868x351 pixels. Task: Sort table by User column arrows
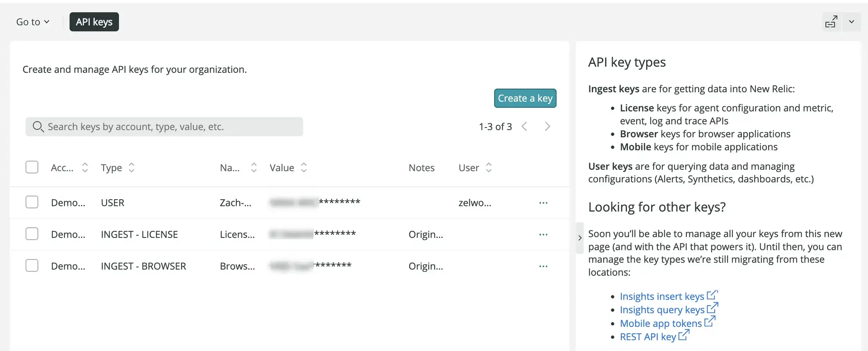pyautogui.click(x=489, y=168)
